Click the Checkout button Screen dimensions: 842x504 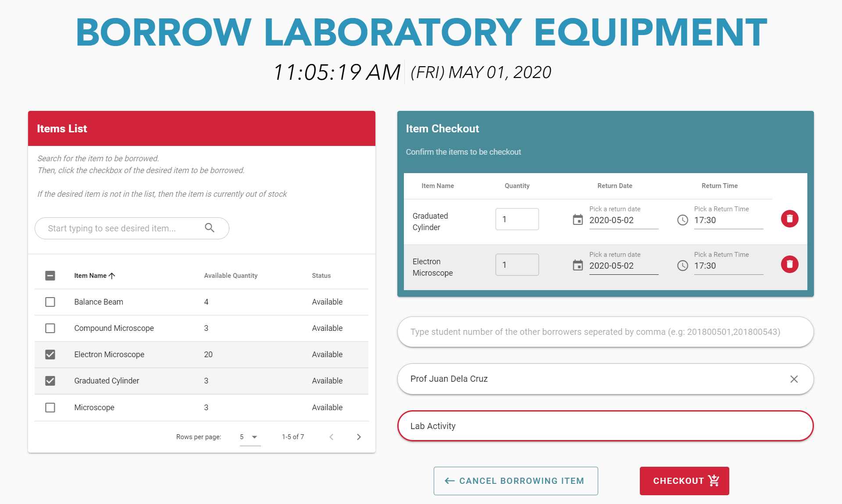pyautogui.click(x=684, y=481)
